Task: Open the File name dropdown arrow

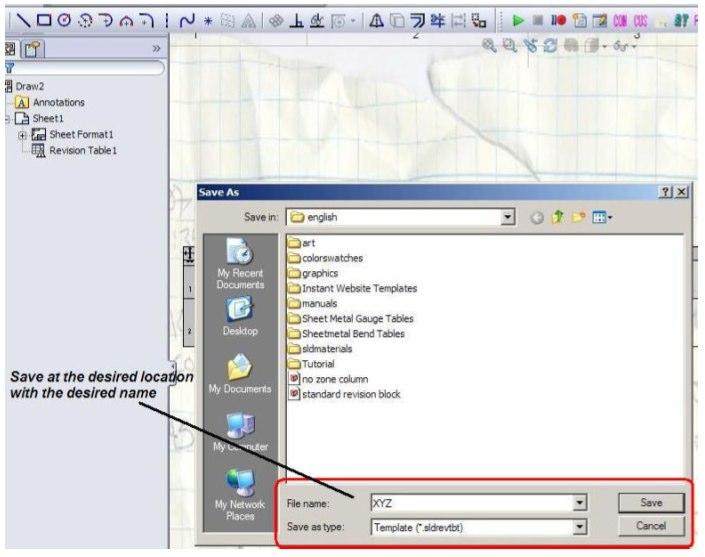Action: (580, 503)
